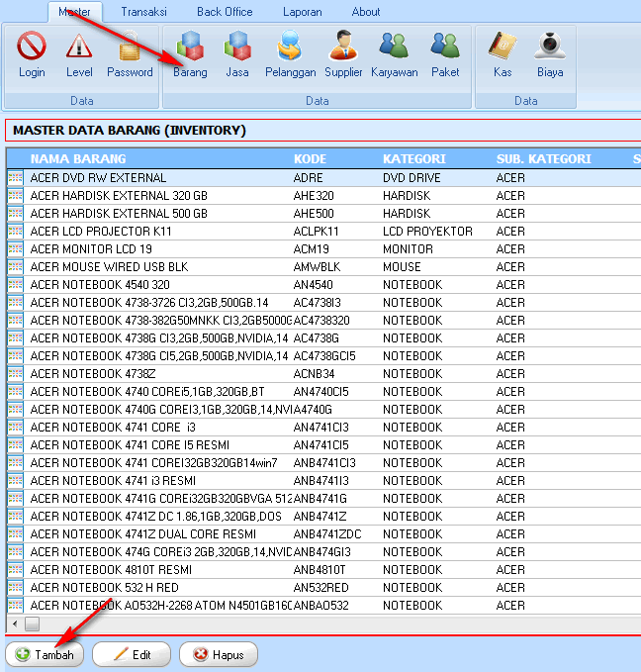Select code cell AN532RED
This screenshot has height=672, width=641.
320,587
